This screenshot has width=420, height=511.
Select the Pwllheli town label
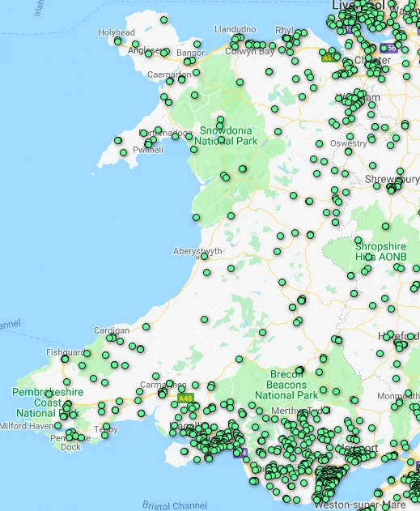148,150
